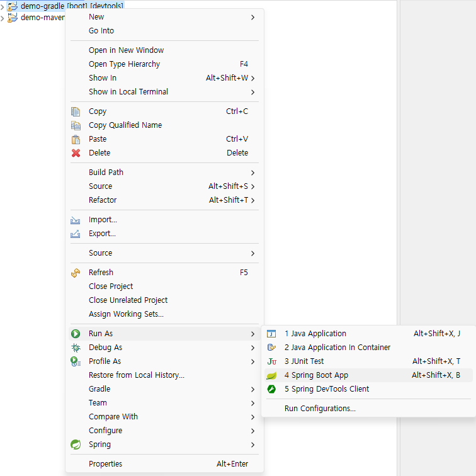Click the Copy icon in context menu

[76, 111]
